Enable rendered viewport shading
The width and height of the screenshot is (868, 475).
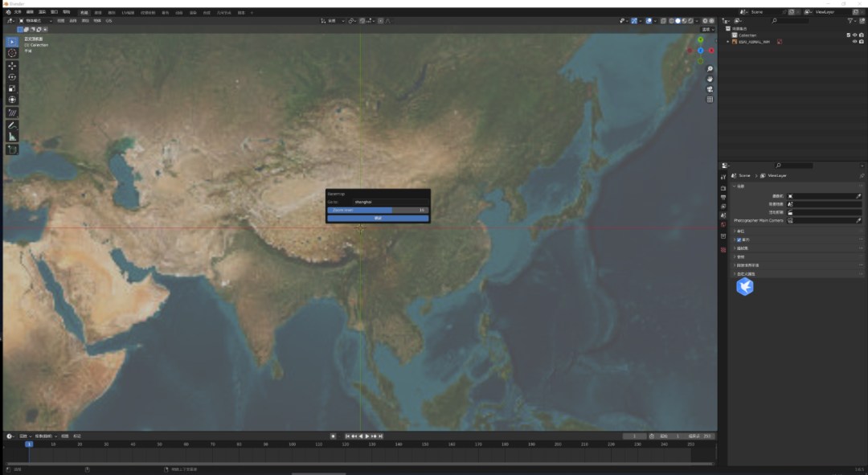point(691,21)
